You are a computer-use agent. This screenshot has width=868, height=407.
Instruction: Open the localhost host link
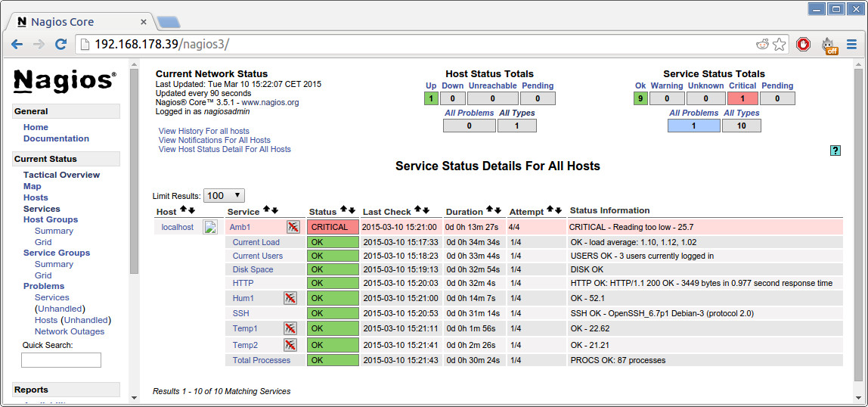click(x=178, y=227)
